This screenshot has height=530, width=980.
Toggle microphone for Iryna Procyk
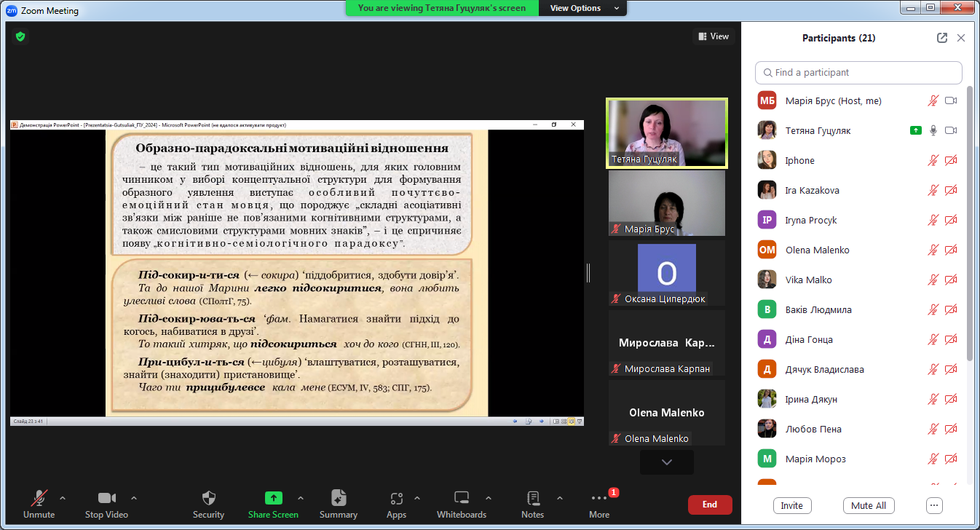tap(933, 221)
